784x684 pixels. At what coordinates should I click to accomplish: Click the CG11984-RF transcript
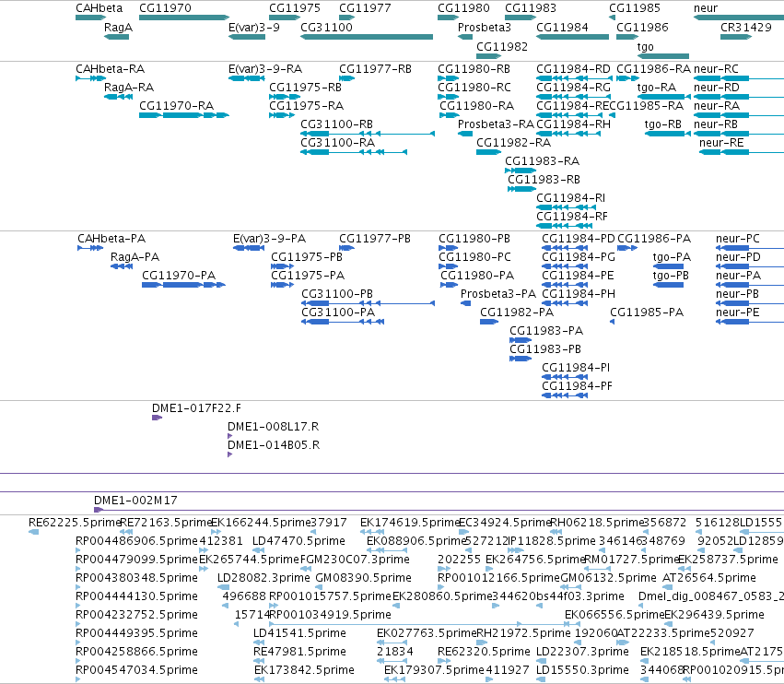point(564,226)
